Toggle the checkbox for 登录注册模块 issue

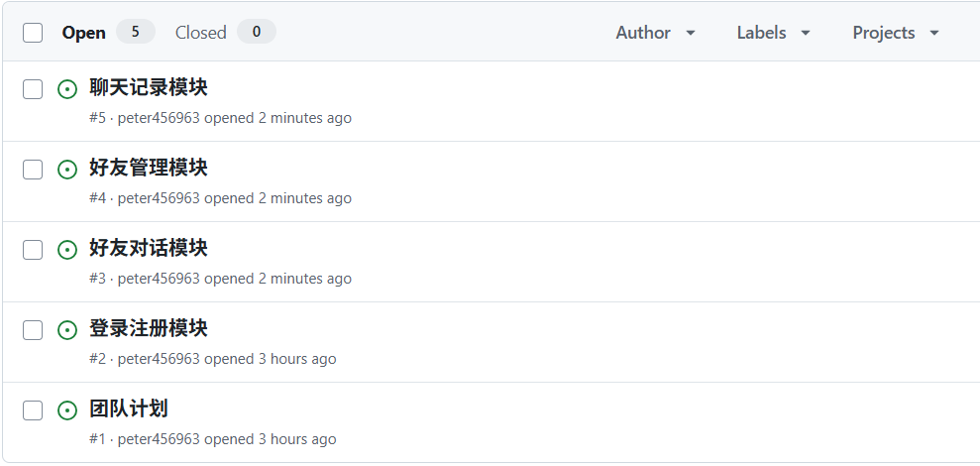[x=33, y=330]
